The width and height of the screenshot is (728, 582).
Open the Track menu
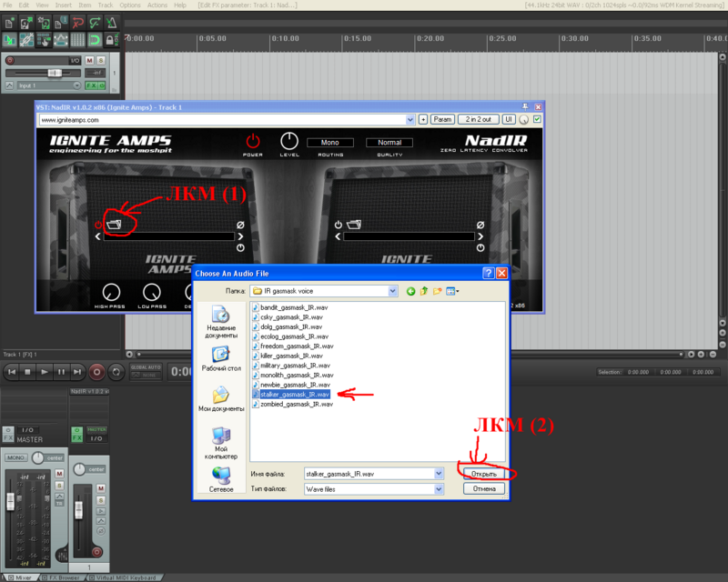point(106,5)
